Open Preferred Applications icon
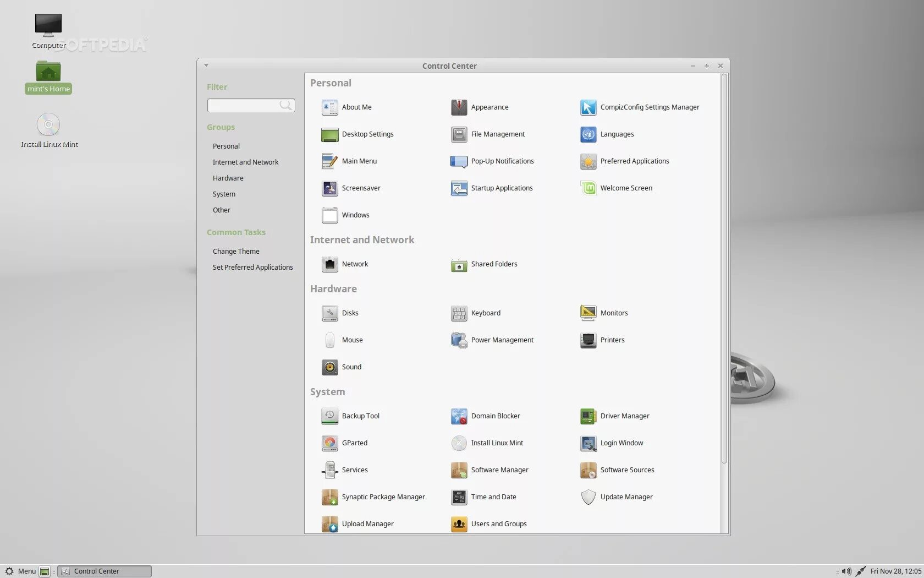Viewport: 924px width, 578px height. (x=588, y=161)
